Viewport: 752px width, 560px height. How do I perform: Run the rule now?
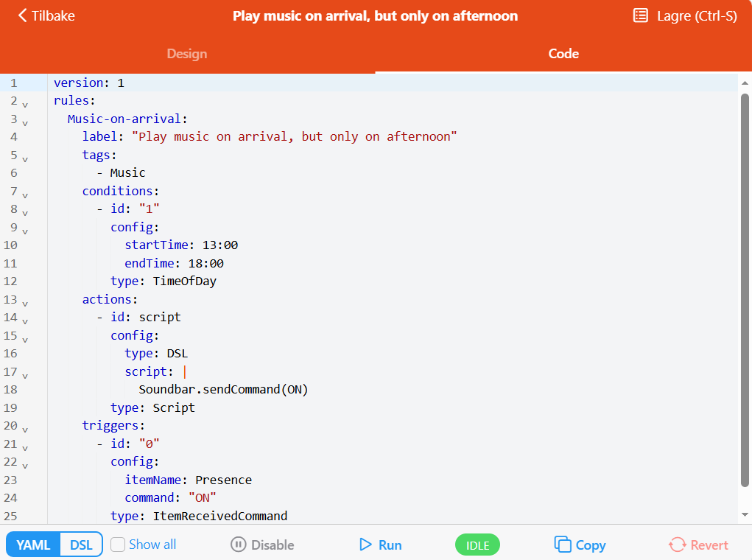click(381, 545)
